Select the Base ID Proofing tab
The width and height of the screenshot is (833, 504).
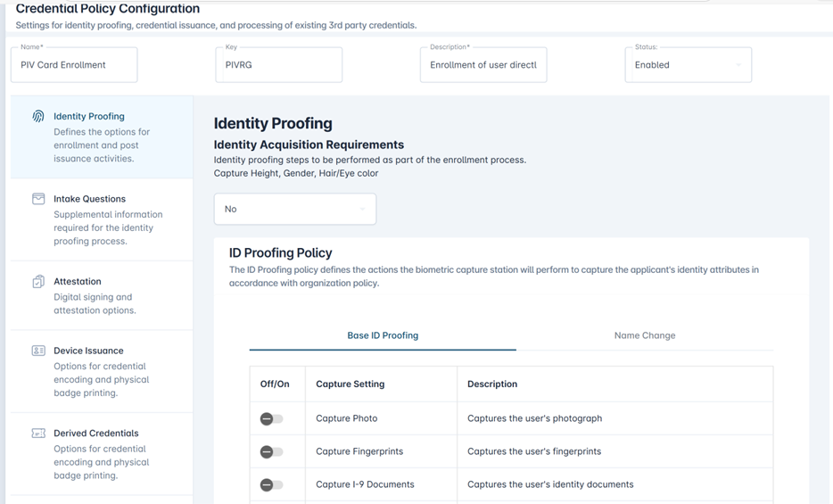click(383, 335)
